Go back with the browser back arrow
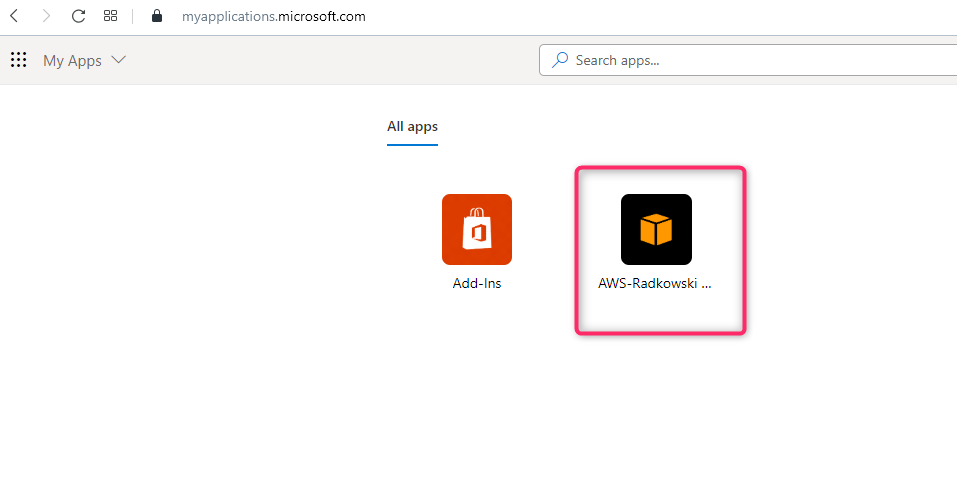Viewport: 957px width, 477px height. [14, 16]
